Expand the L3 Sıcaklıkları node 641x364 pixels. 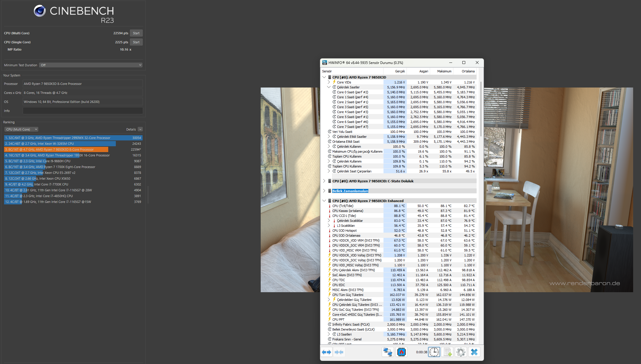329,226
